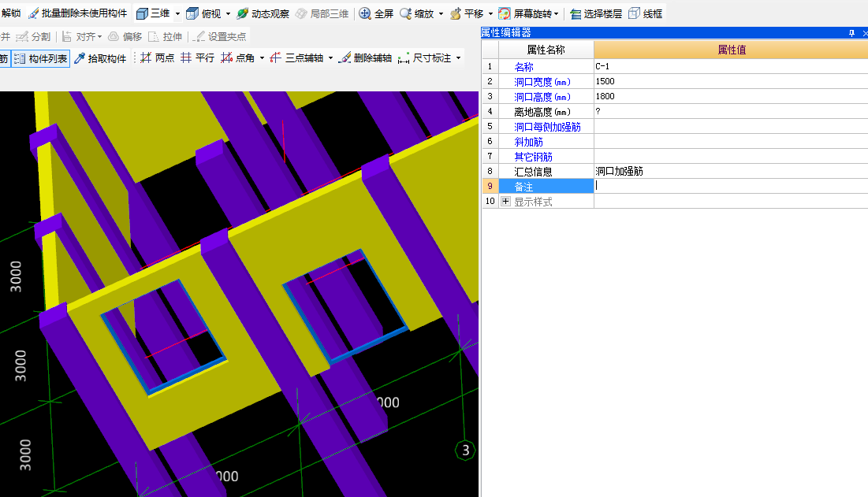Expand the 三点辅轴 dropdown arrow
Viewport: 868px width, 497px height.
[x=331, y=58]
